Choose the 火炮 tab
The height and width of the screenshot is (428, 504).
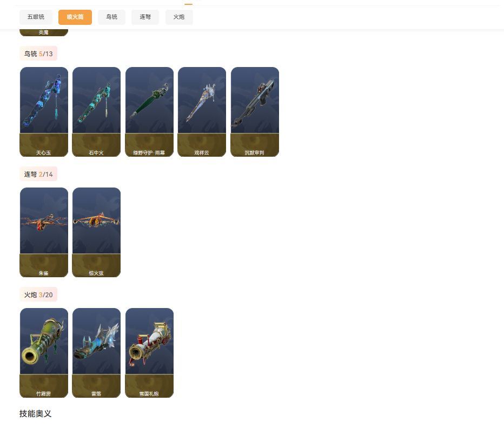179,17
